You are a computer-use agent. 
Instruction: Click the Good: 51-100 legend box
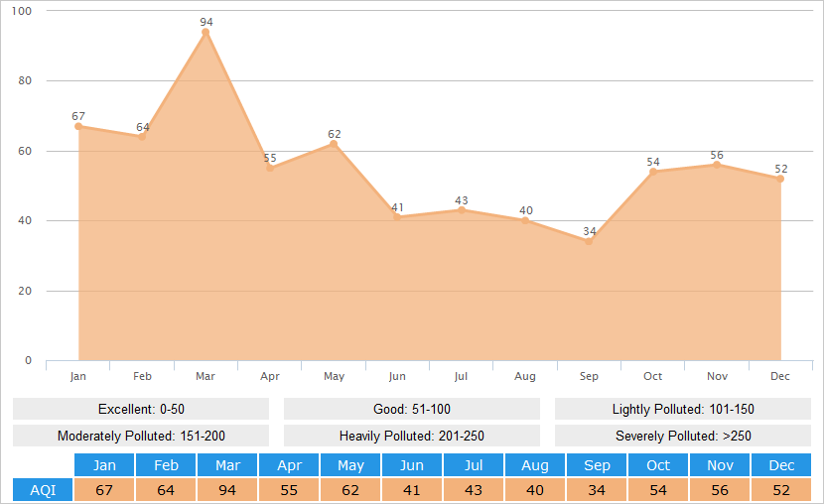[412, 410]
